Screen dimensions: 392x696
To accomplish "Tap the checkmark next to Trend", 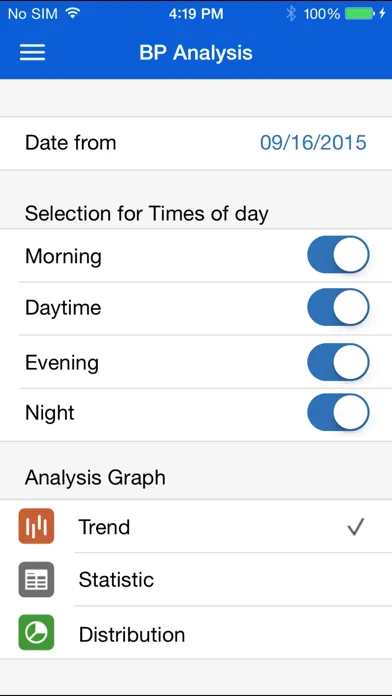I will click(356, 527).
